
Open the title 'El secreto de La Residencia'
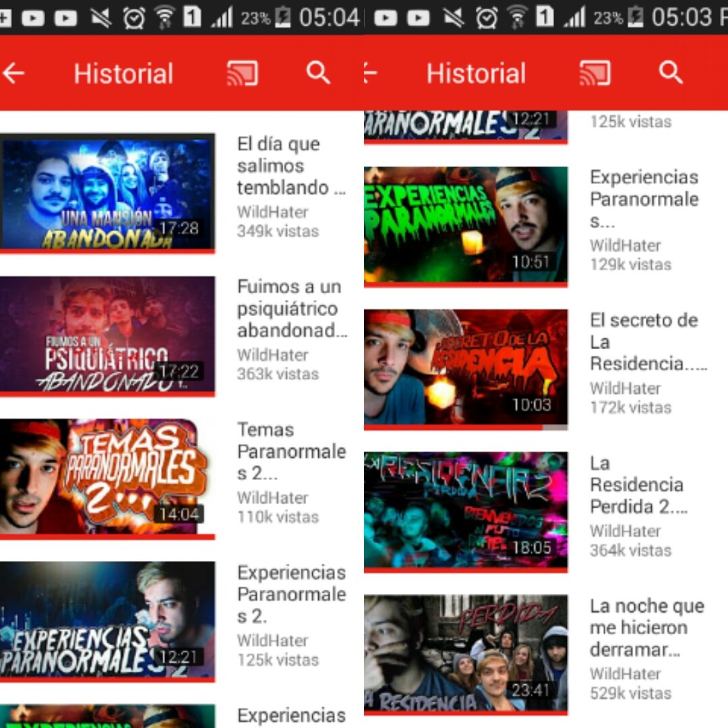click(x=648, y=342)
